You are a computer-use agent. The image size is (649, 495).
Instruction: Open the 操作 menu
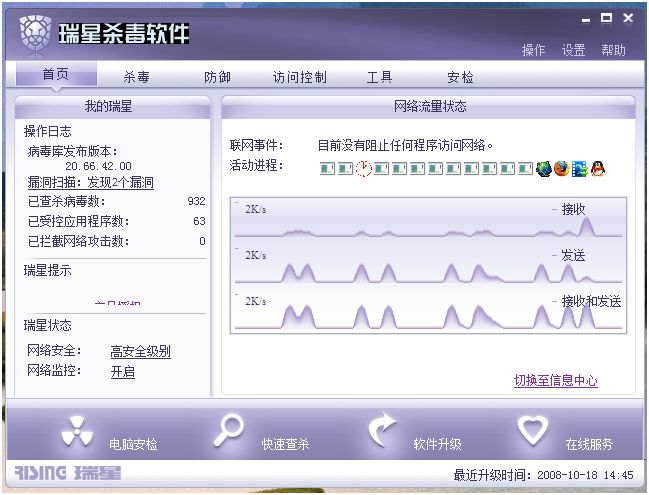(x=533, y=50)
